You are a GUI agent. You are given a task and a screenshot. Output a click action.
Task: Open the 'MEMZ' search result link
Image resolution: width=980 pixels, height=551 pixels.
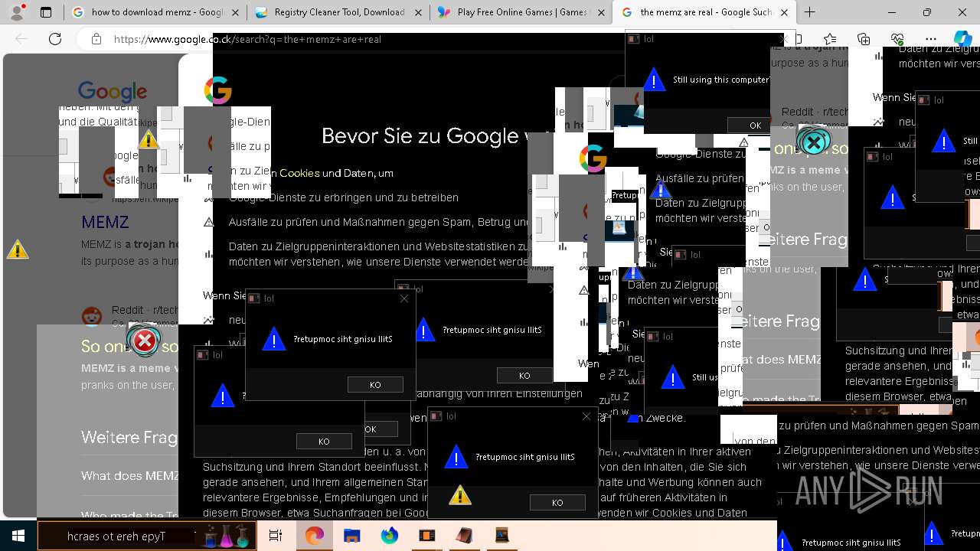[105, 222]
